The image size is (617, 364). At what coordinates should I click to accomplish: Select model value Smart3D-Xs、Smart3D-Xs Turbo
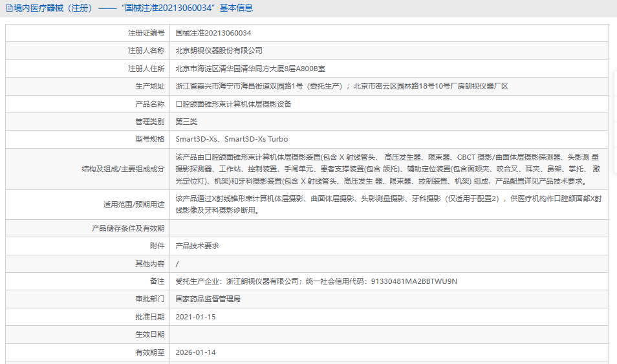tap(232, 139)
